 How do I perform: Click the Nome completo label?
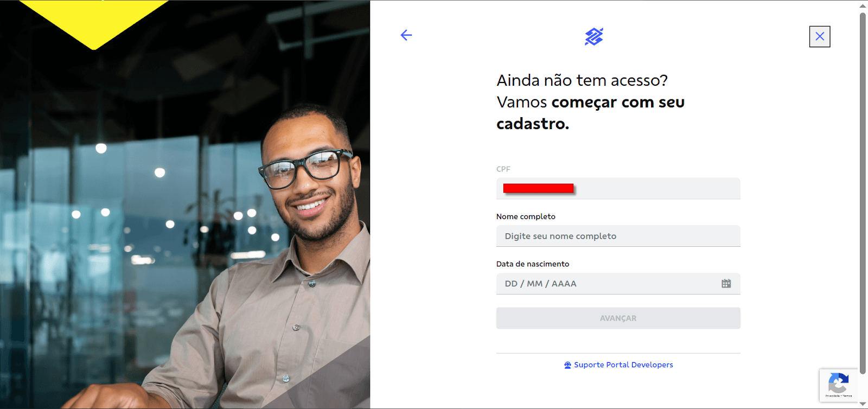point(526,216)
